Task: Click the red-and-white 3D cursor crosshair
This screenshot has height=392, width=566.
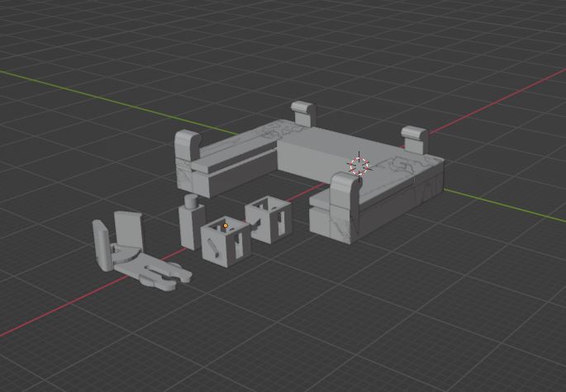Action: (359, 166)
